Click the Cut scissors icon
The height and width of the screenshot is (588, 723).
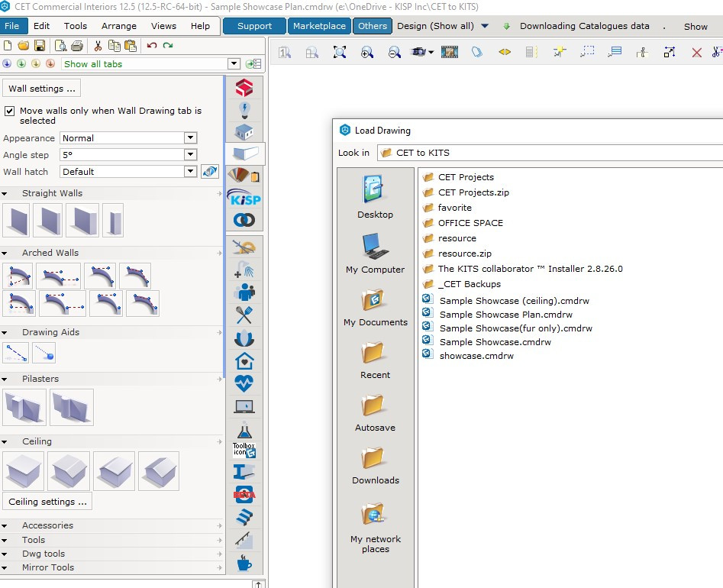[x=98, y=46]
